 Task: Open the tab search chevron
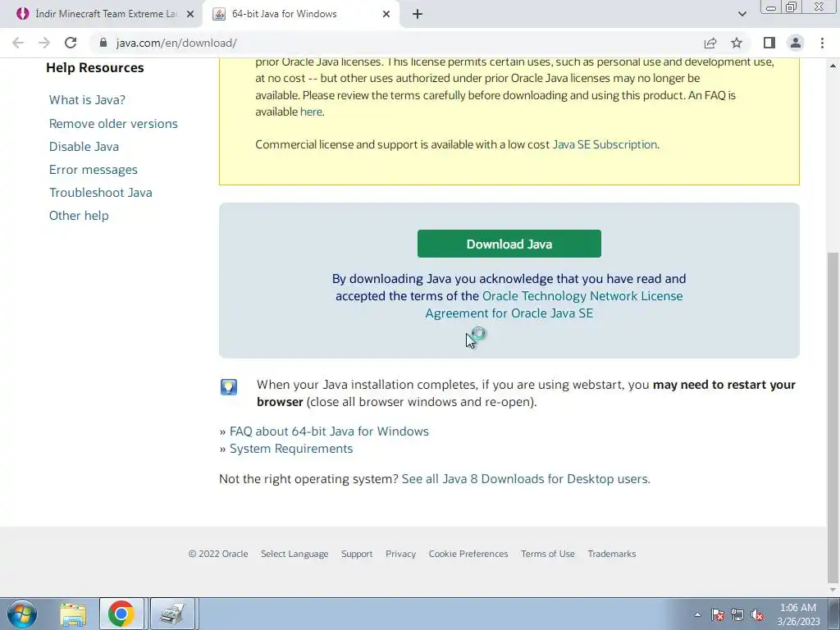point(742,15)
